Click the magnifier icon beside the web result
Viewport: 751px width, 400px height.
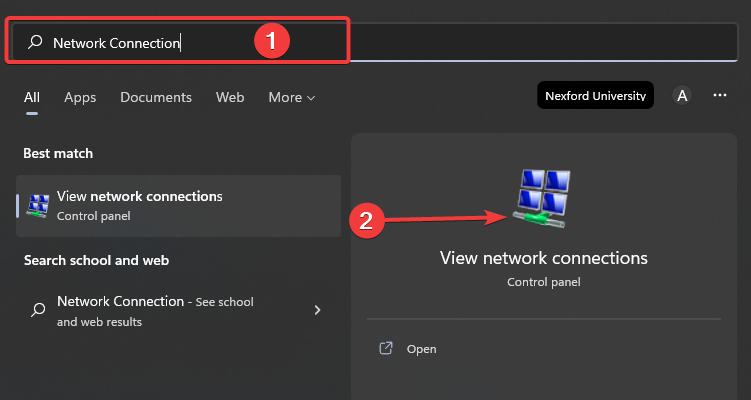click(38, 310)
